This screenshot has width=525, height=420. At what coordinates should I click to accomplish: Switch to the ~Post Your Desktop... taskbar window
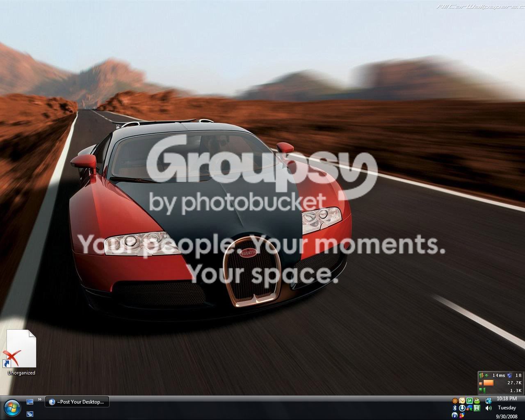(77, 402)
